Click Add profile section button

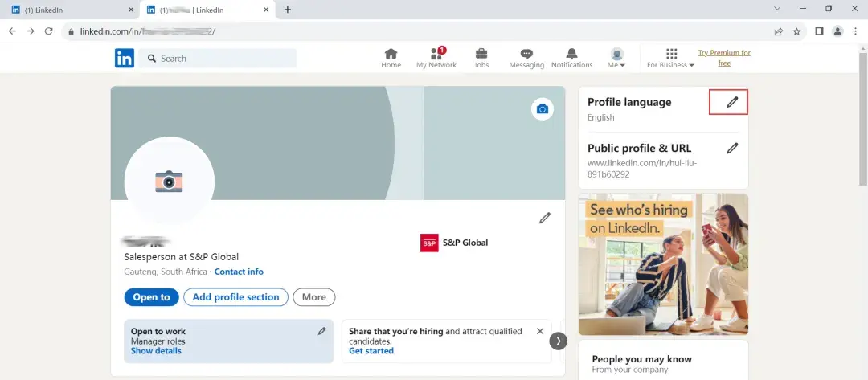(235, 297)
